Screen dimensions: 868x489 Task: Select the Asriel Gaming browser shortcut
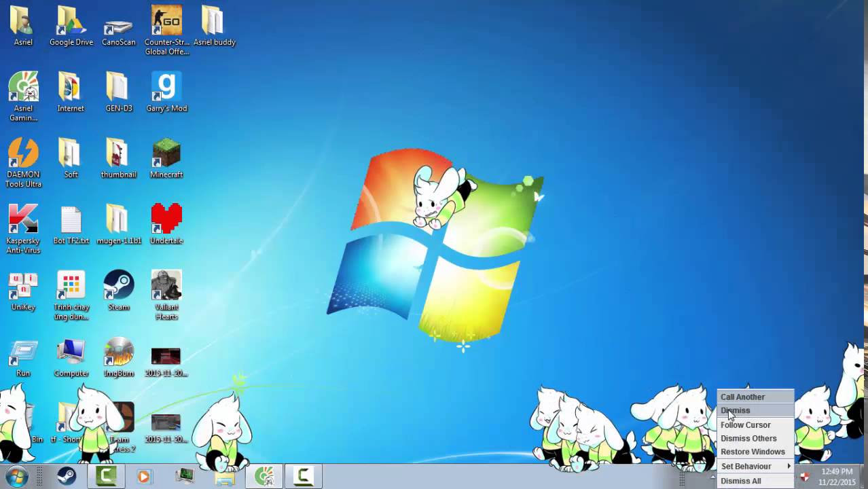pos(23,96)
